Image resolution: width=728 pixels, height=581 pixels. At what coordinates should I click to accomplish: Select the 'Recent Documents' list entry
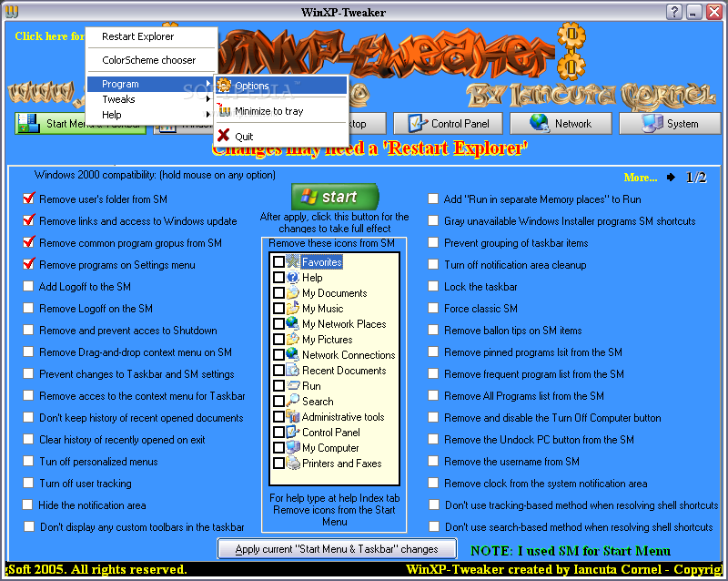point(344,371)
